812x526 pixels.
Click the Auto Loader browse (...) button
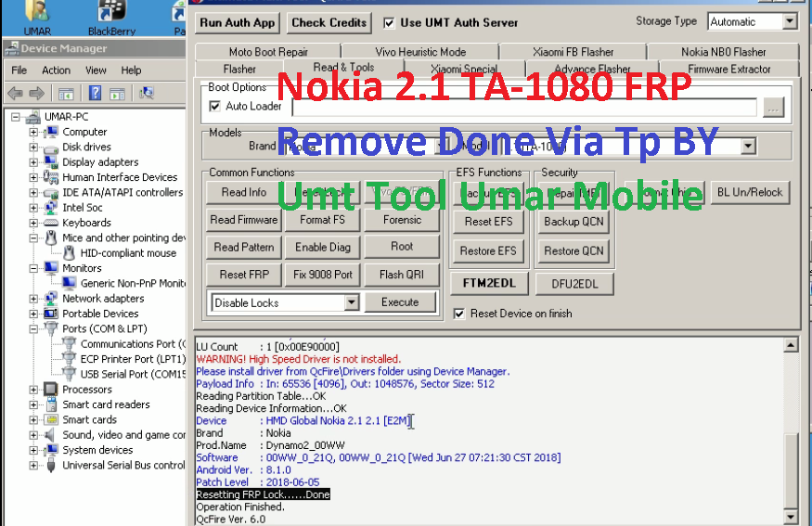click(x=773, y=108)
